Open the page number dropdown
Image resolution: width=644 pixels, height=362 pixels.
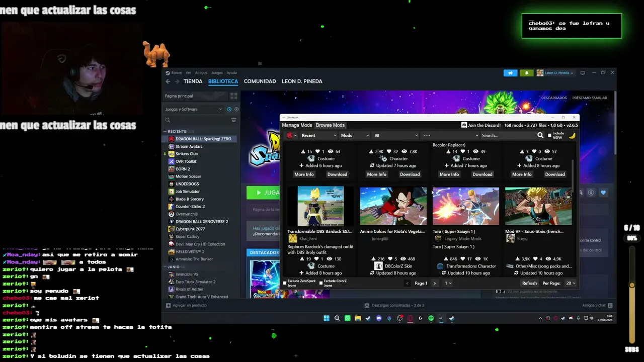point(447,283)
